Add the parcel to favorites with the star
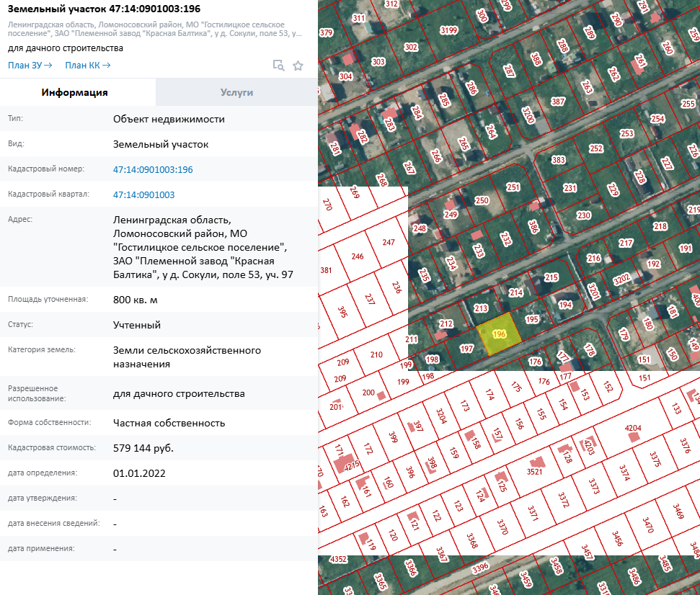Image resolution: width=700 pixels, height=595 pixels. click(298, 66)
